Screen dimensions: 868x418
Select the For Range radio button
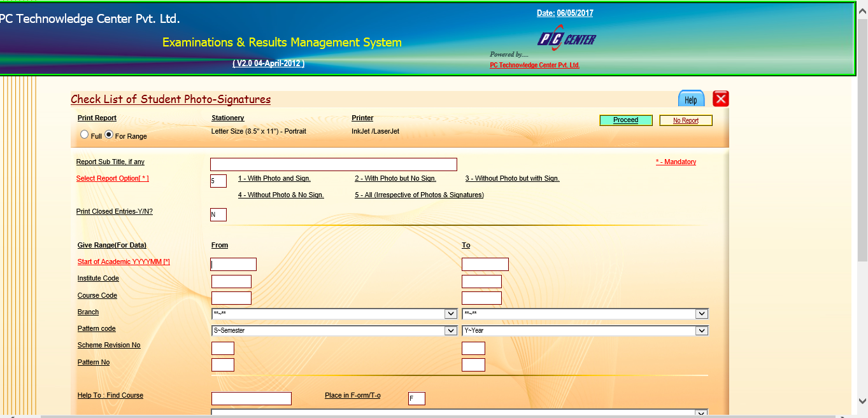click(x=109, y=135)
